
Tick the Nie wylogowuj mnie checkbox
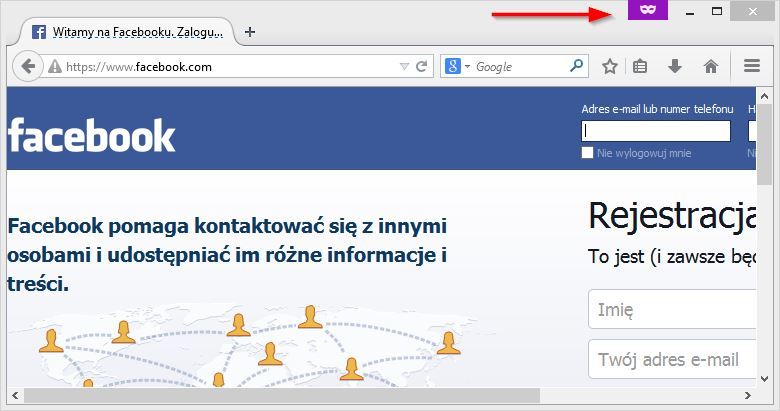(587, 153)
